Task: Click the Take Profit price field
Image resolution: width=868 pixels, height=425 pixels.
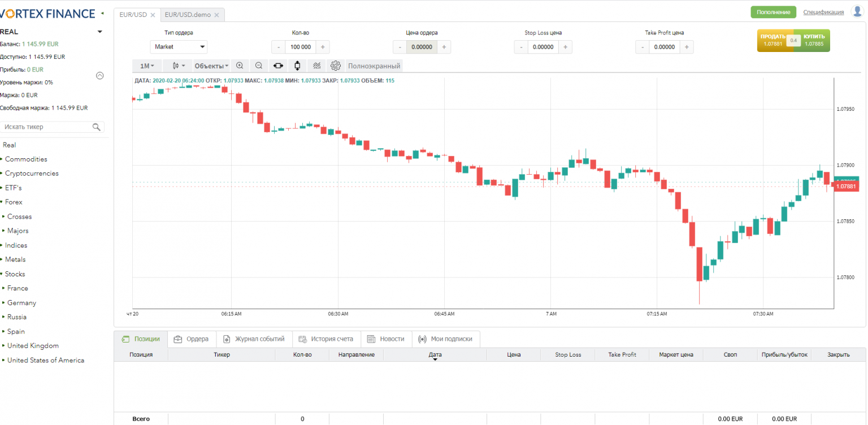Action: [x=665, y=47]
